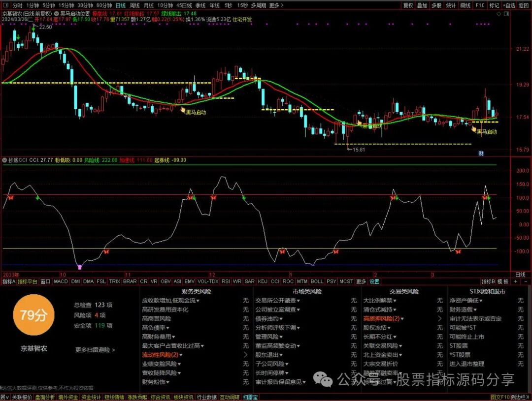Click the 叠加 overlay toolbar button

(422, 5)
